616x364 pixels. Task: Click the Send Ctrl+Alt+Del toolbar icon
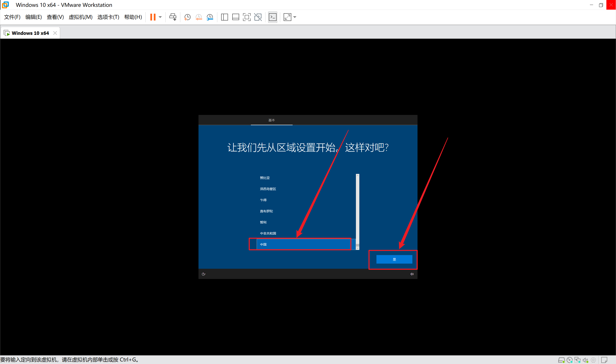(x=173, y=17)
